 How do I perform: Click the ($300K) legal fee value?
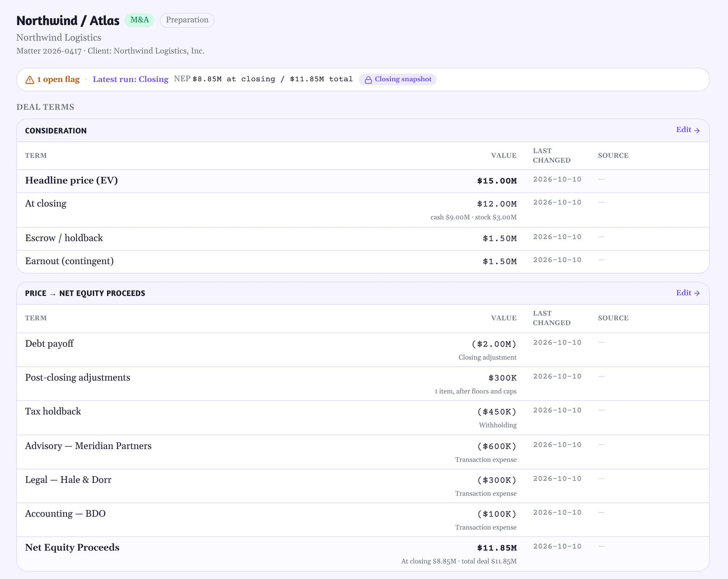[497, 480]
